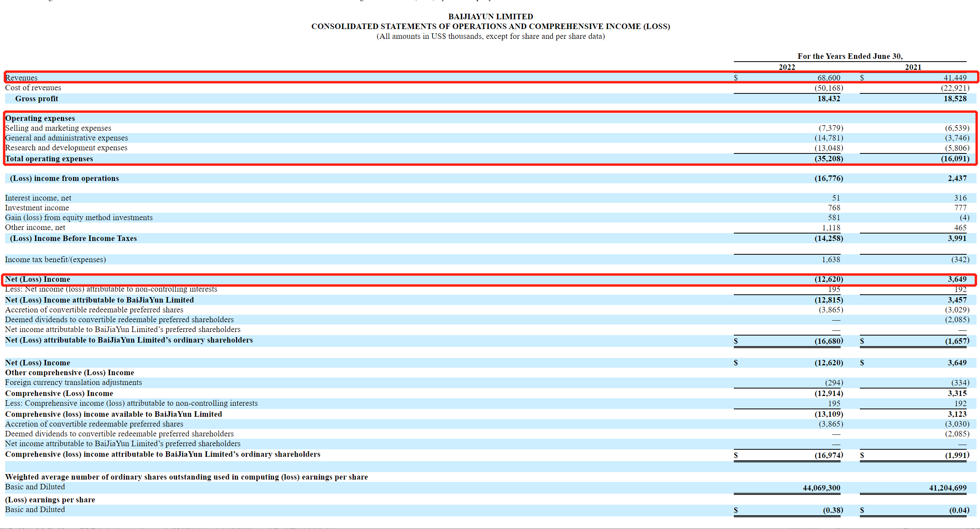The height and width of the screenshot is (529, 980).
Task: Click the 2022 column year header
Action: [x=787, y=67]
